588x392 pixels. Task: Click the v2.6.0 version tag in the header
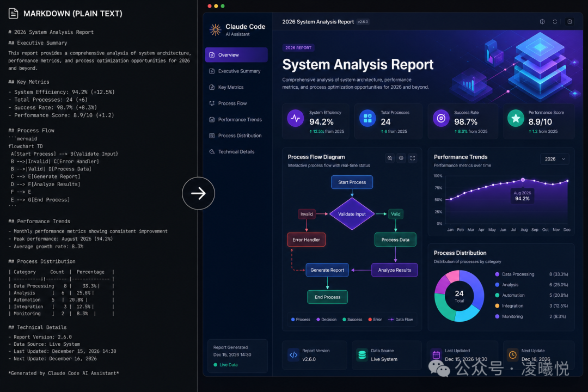click(363, 22)
